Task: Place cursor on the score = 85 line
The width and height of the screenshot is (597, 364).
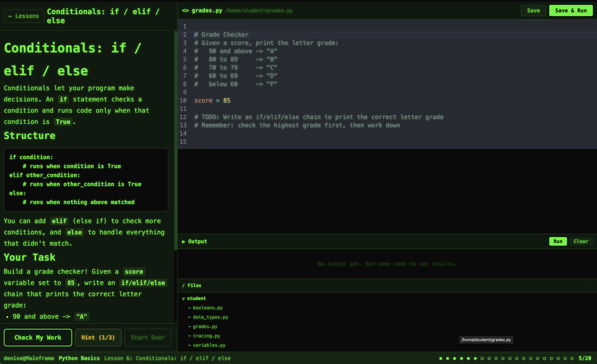Action: pos(212,101)
